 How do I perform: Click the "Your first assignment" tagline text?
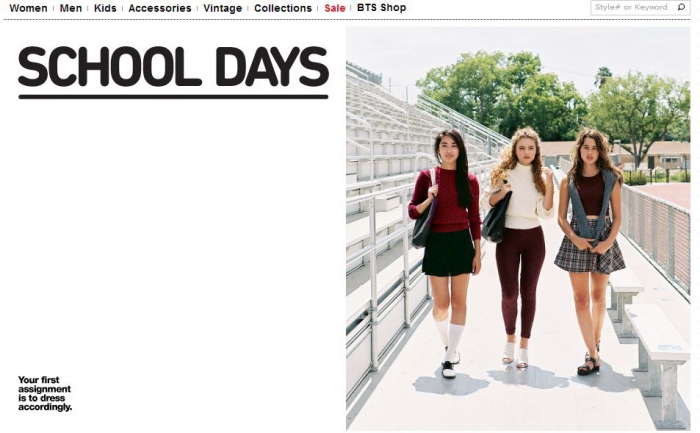45,393
